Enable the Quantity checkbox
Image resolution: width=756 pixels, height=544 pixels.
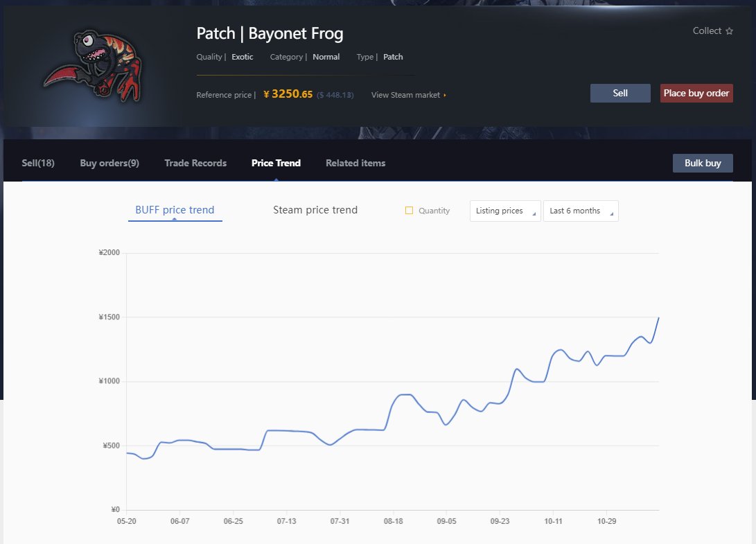[x=409, y=210]
